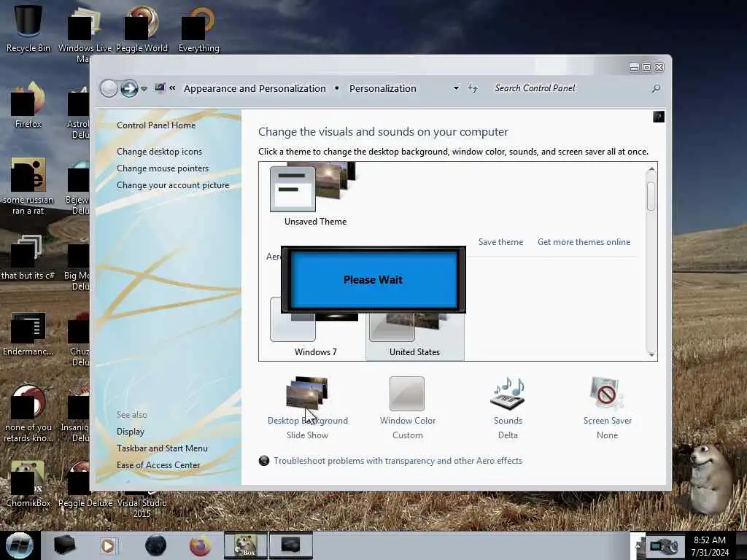Click Get more themes online

(584, 242)
